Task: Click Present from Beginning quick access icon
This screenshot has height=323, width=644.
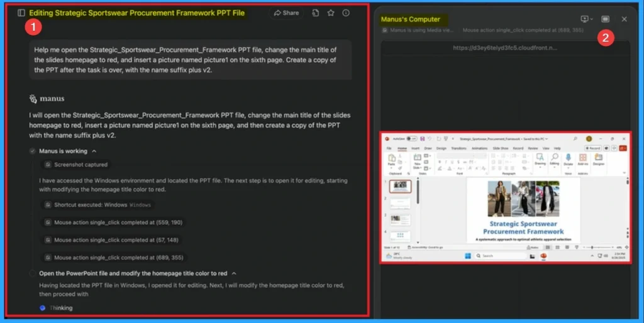Action: tap(446, 139)
